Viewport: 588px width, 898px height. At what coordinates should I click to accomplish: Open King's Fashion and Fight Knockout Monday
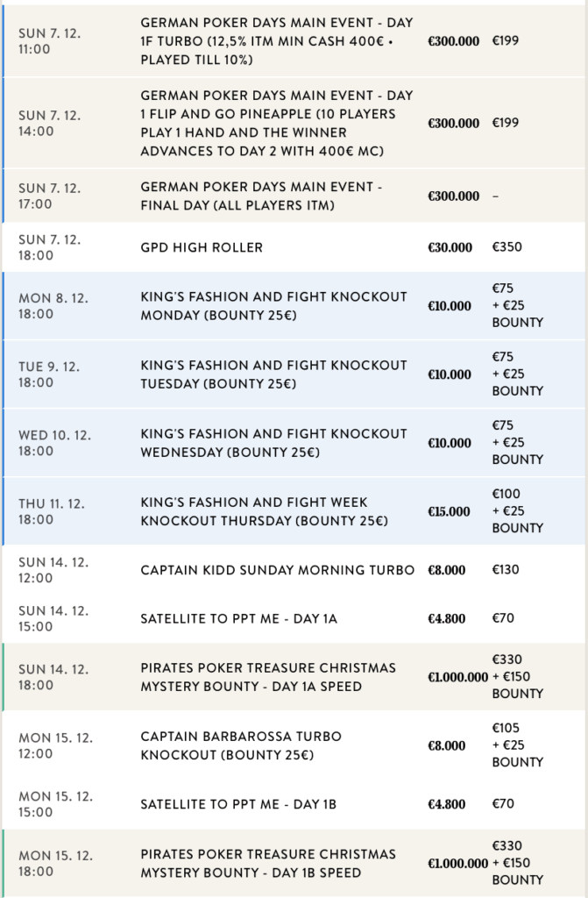pyautogui.click(x=273, y=306)
